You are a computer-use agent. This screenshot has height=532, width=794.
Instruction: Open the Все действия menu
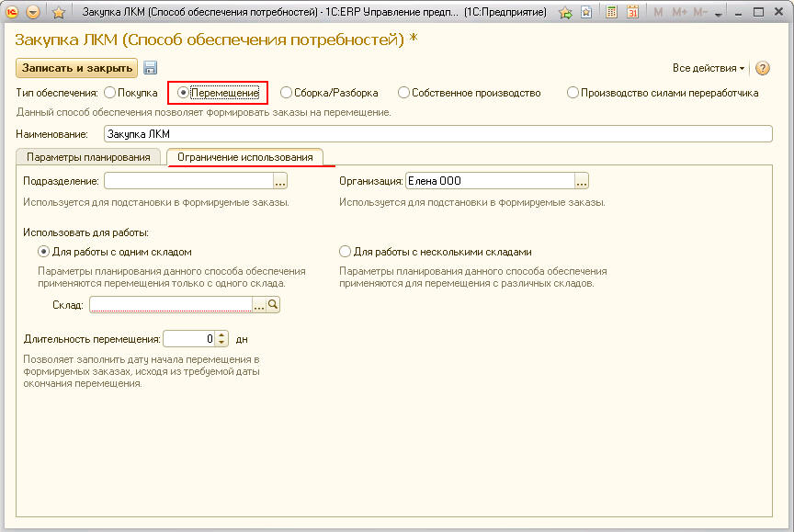[709, 68]
